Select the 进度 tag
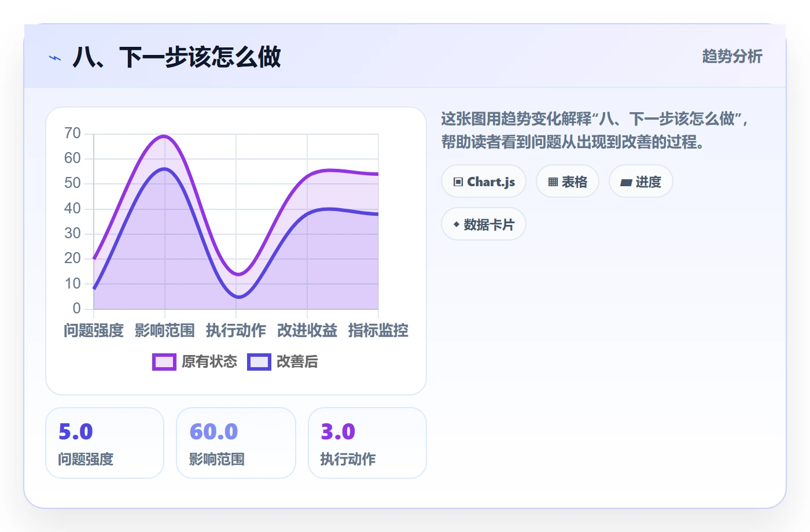 click(641, 182)
